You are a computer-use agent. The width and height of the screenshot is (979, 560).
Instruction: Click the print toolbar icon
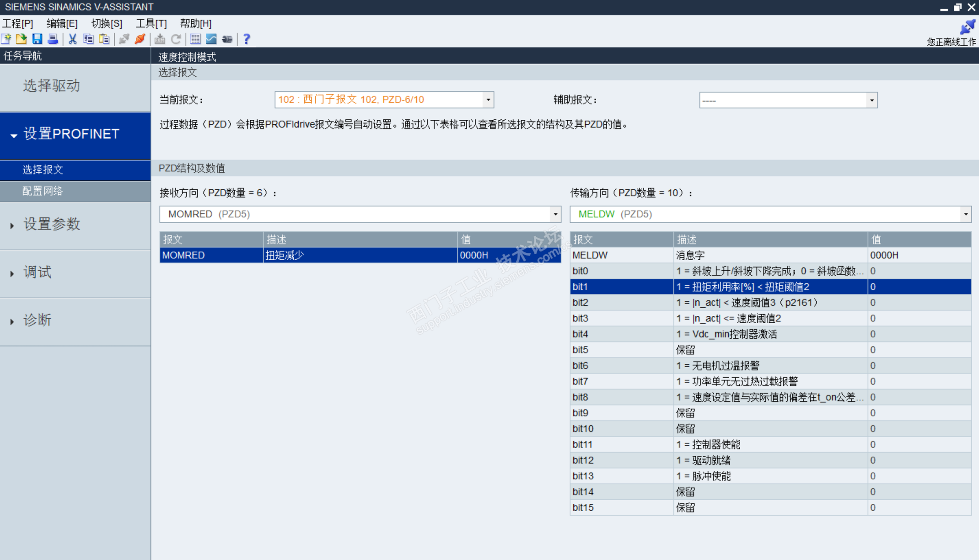pos(53,39)
